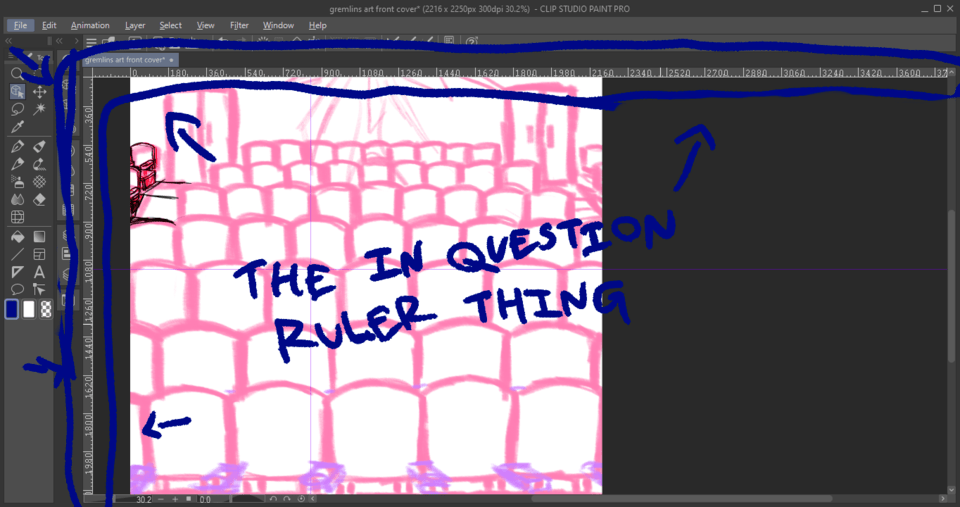Click the horizontal scrollbar left arrow
The image size is (960, 507).
(x=313, y=500)
